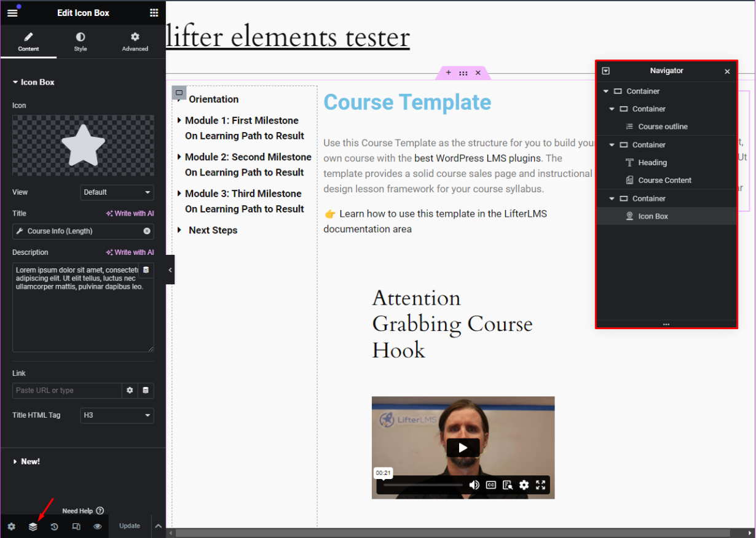The height and width of the screenshot is (538, 756).
Task: Open Link options gear icon
Action: (130, 391)
